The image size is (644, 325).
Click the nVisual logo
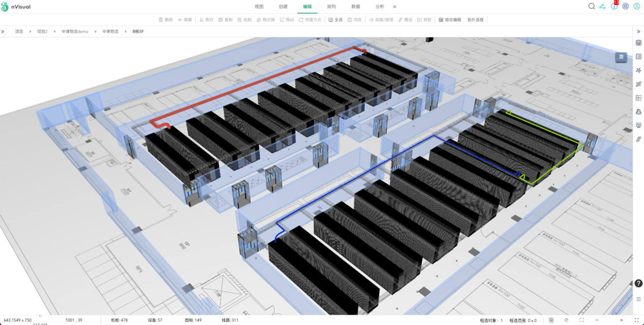(16, 7)
